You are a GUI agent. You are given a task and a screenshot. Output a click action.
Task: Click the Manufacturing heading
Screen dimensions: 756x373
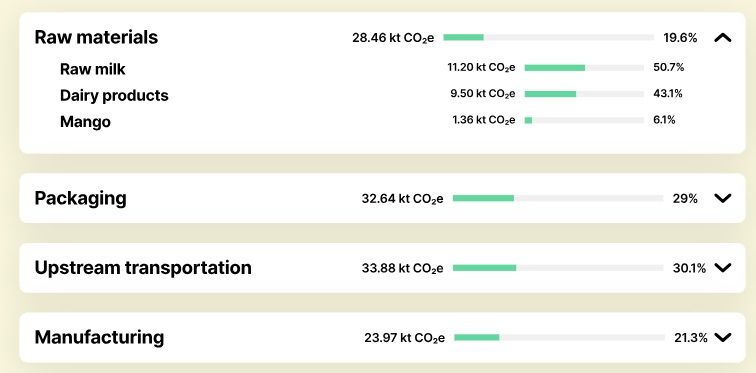click(99, 337)
